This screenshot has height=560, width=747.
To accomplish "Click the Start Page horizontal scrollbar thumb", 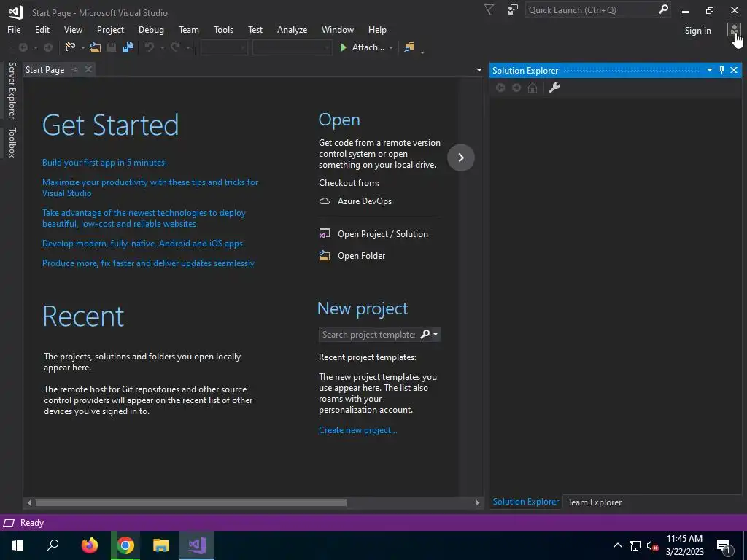I will click(190, 502).
